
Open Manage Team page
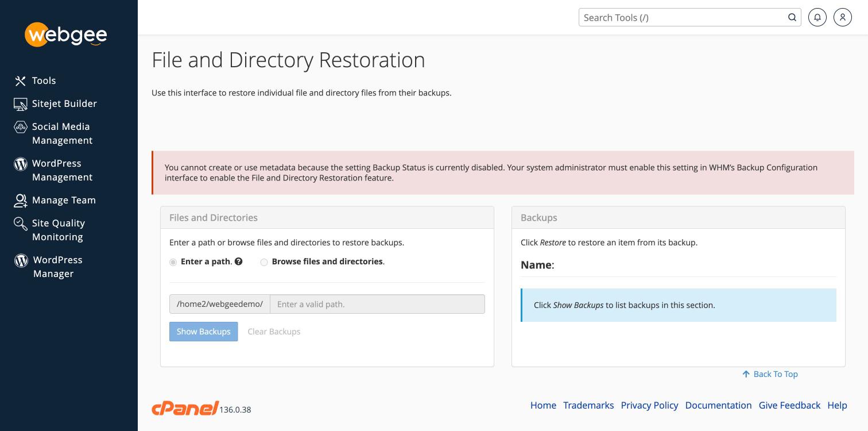tap(64, 201)
